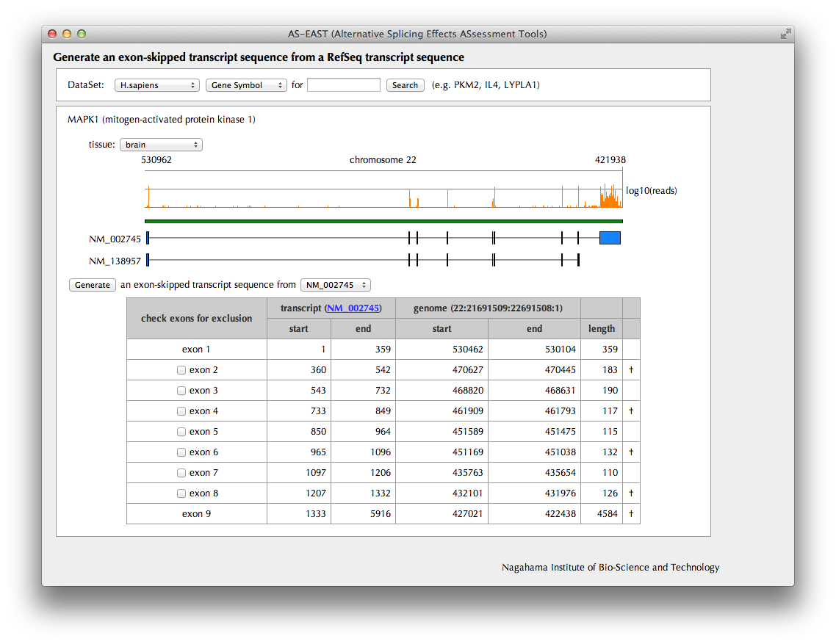The height and width of the screenshot is (644, 836).
Task: Click the green chromosome range bar
Action: (x=383, y=220)
